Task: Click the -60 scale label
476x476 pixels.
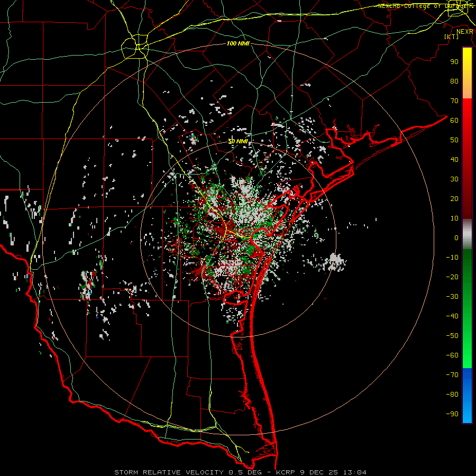Action: coord(452,355)
